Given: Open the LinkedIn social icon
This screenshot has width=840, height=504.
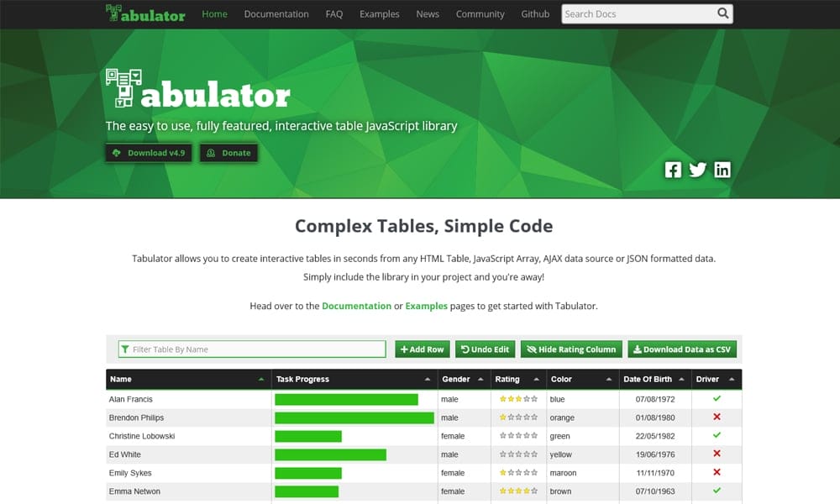Looking at the screenshot, I should (x=722, y=170).
